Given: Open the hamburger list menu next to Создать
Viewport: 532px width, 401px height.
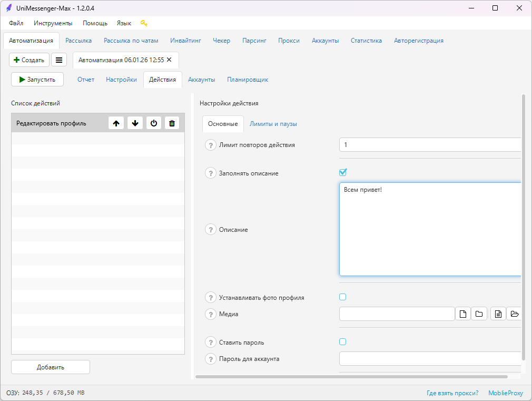Looking at the screenshot, I should click(59, 60).
